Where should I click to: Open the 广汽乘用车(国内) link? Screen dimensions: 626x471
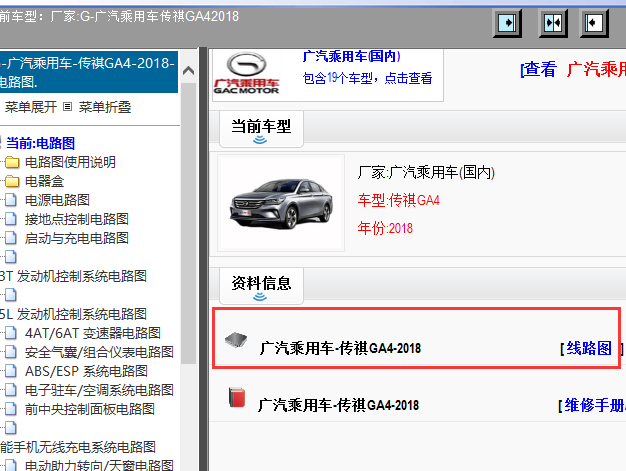tap(351, 56)
